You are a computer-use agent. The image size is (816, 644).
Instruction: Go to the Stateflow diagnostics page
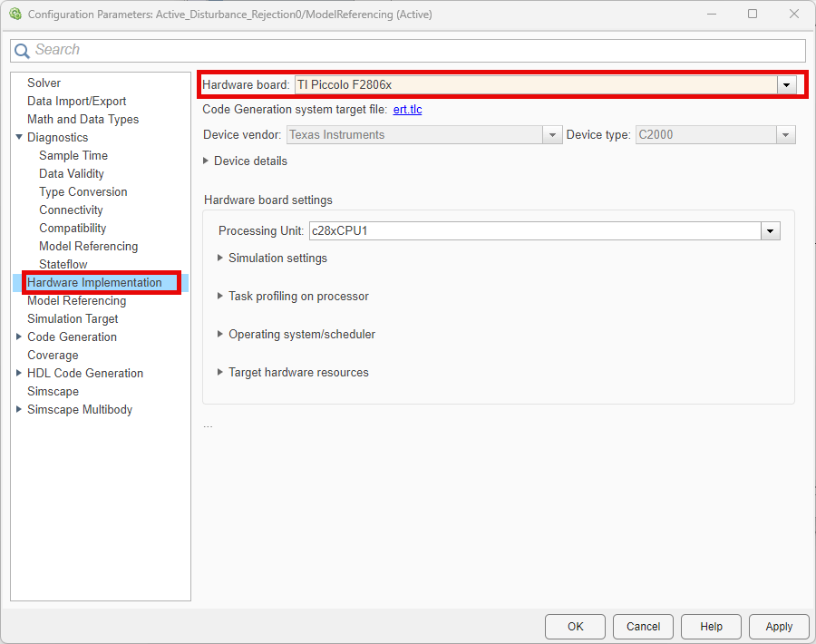[x=63, y=265]
